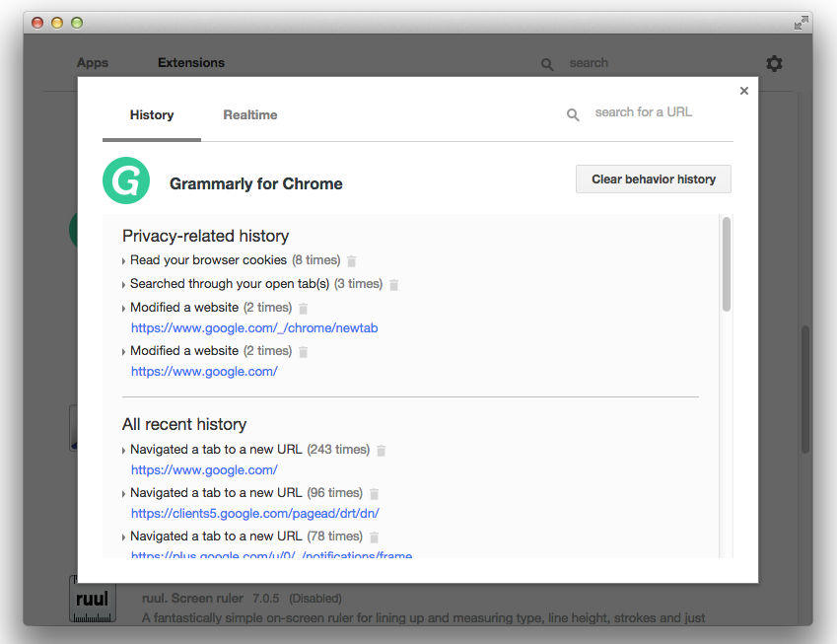
Task: Switch to the Realtime tab
Action: tap(249, 114)
